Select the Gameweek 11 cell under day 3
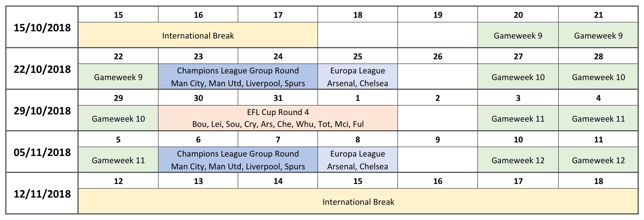 [518, 118]
